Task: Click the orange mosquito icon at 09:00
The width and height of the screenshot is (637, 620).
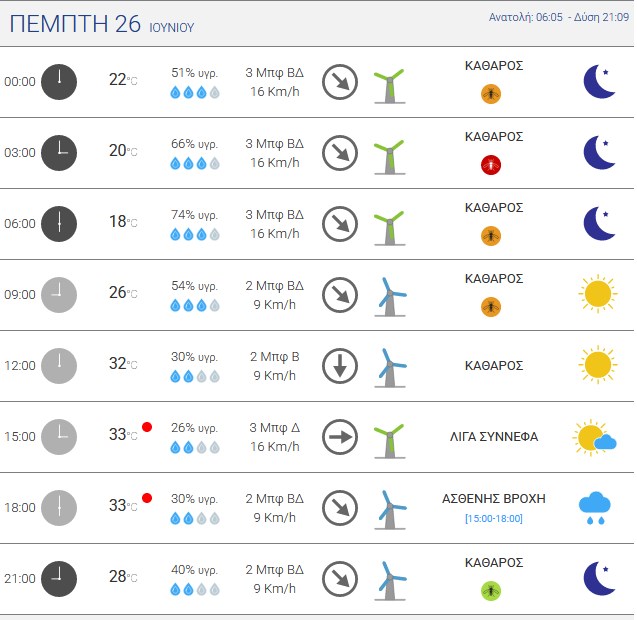Action: click(491, 307)
